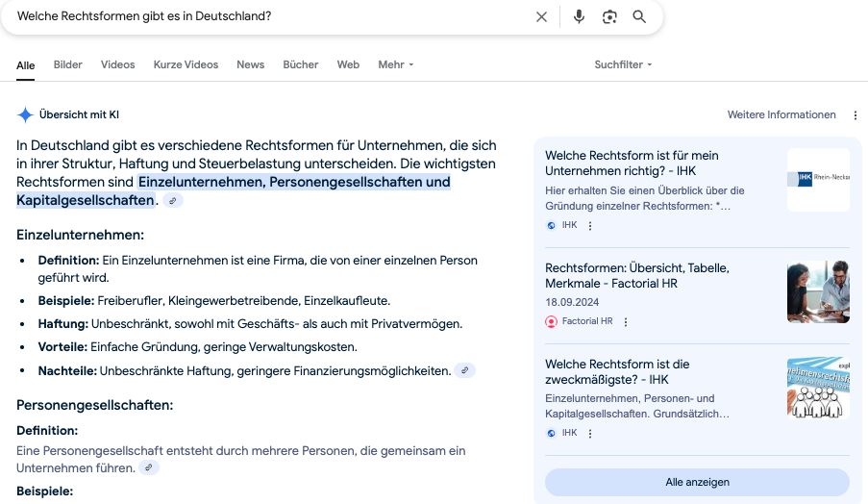Switch to the Kurze Videos tab
The width and height of the screenshot is (868, 504).
click(186, 64)
